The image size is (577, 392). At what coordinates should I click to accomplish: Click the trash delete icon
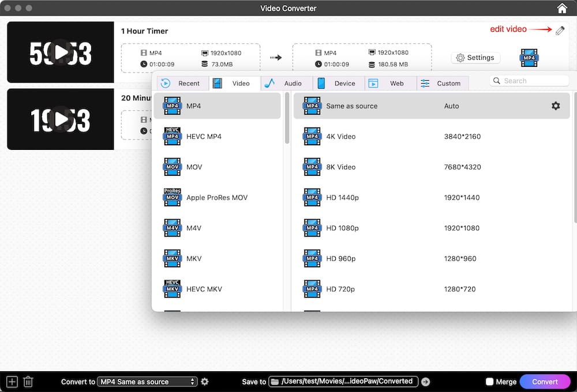28,382
